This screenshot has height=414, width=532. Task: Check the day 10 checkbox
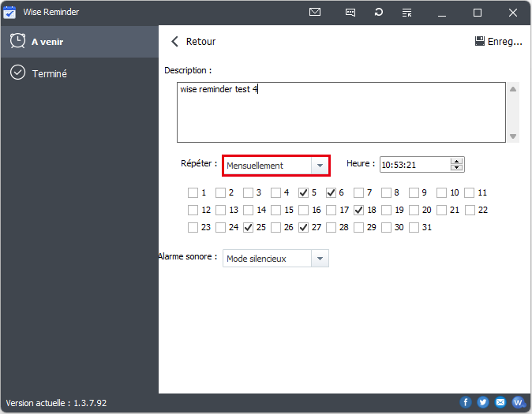[x=441, y=193]
